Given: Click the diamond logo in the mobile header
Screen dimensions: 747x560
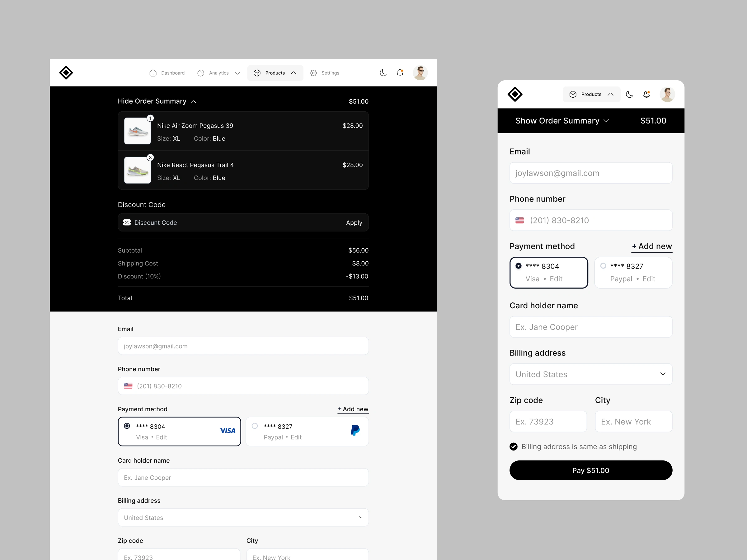Looking at the screenshot, I should [515, 94].
